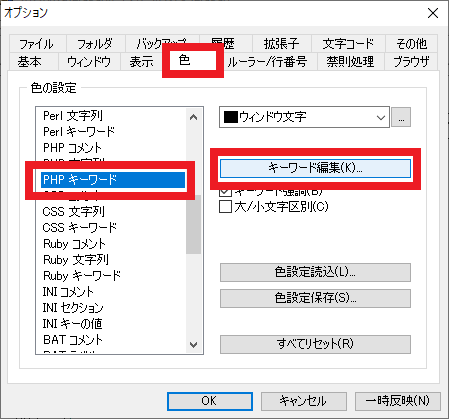The width and height of the screenshot is (449, 419).
Task: Click the ellipsis button beside color dropdown
Action: (x=401, y=117)
